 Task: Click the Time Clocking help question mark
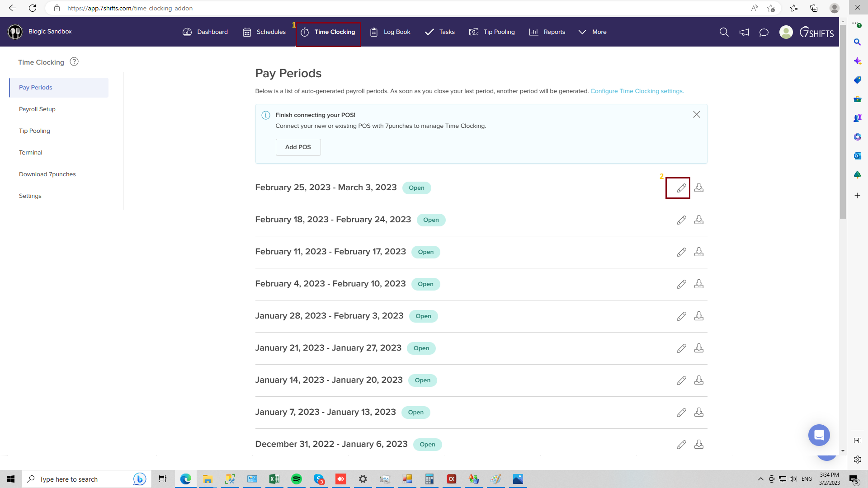point(74,62)
